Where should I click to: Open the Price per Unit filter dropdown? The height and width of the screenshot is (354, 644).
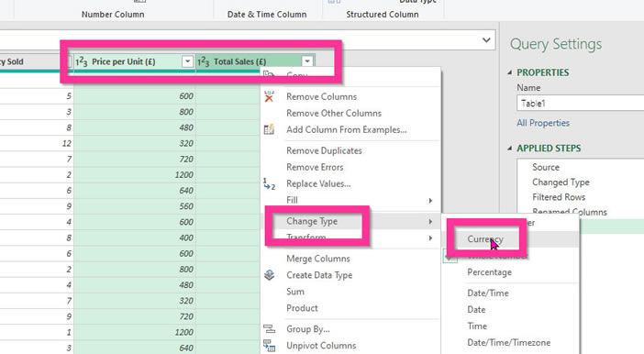coord(187,61)
